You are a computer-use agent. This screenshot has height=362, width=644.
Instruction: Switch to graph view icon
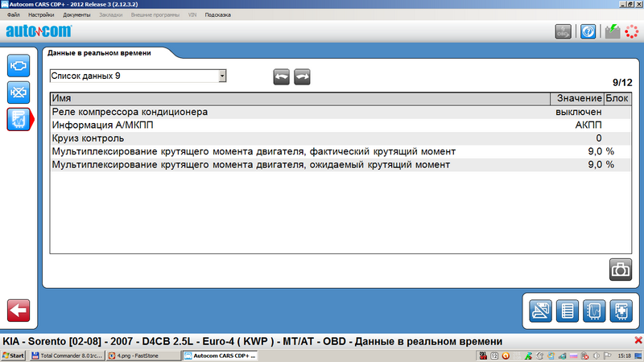tap(594, 311)
